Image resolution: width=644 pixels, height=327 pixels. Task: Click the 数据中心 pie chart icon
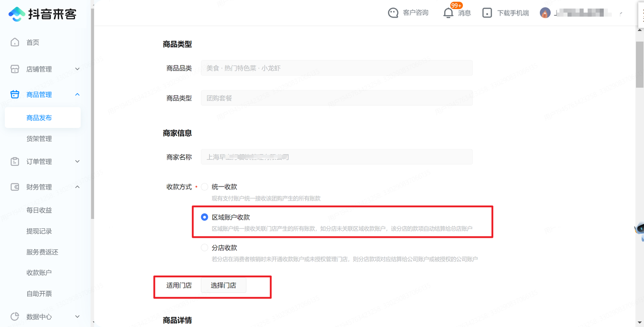click(x=15, y=316)
